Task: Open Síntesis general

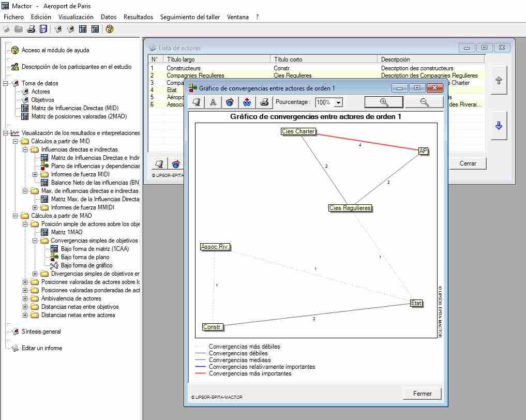Action: click(41, 332)
